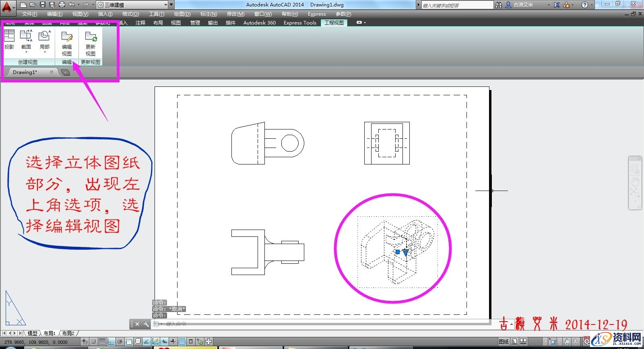
Task: Click the Save icon in quick access toolbar
Action: click(43, 5)
